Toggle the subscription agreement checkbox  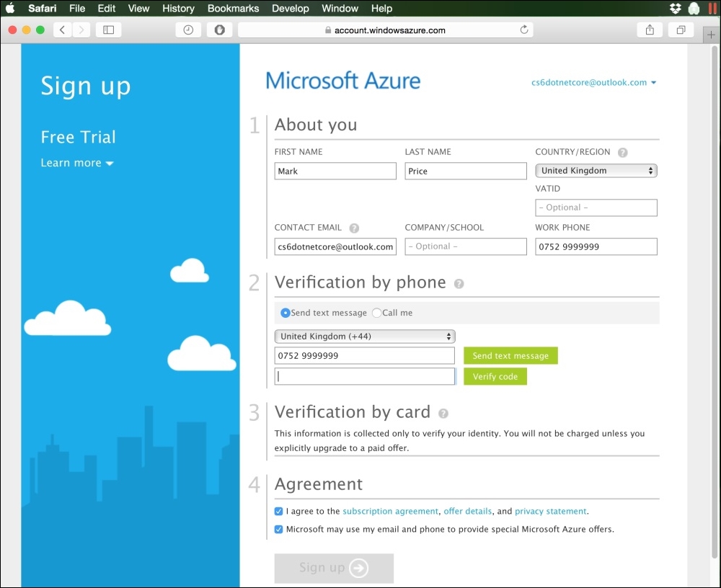click(278, 511)
